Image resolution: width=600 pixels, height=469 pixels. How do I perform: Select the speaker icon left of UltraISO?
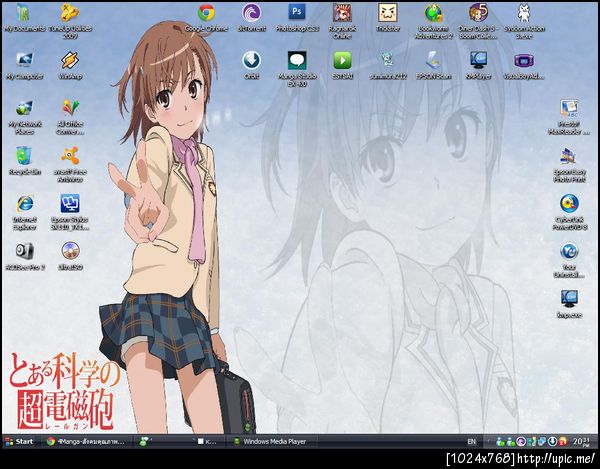pos(24,256)
